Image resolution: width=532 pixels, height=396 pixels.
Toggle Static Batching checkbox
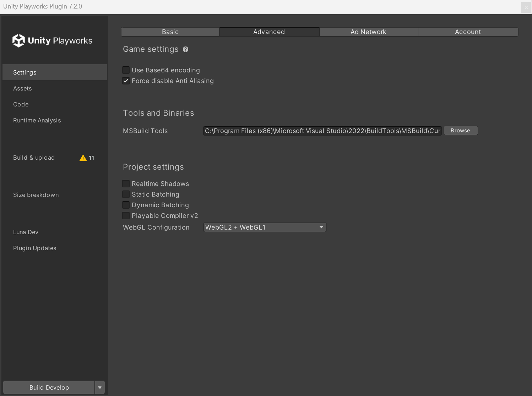pyautogui.click(x=126, y=194)
